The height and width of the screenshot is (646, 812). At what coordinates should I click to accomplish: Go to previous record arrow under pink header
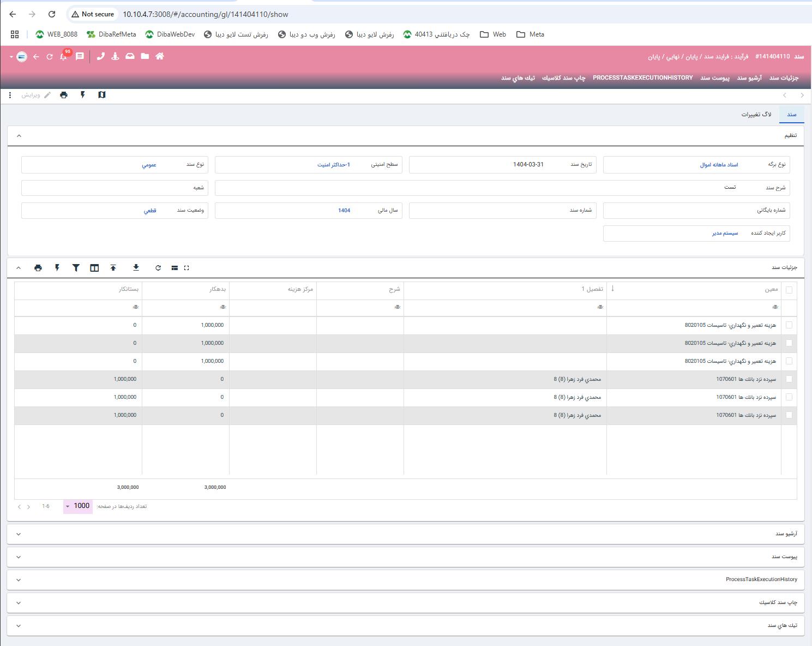tap(785, 95)
